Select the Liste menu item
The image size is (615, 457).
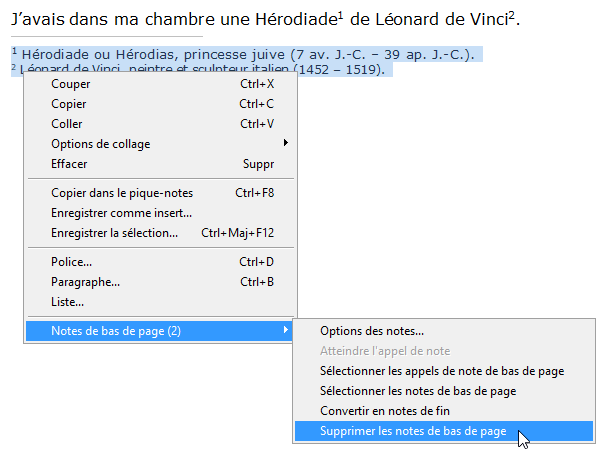[160, 302]
